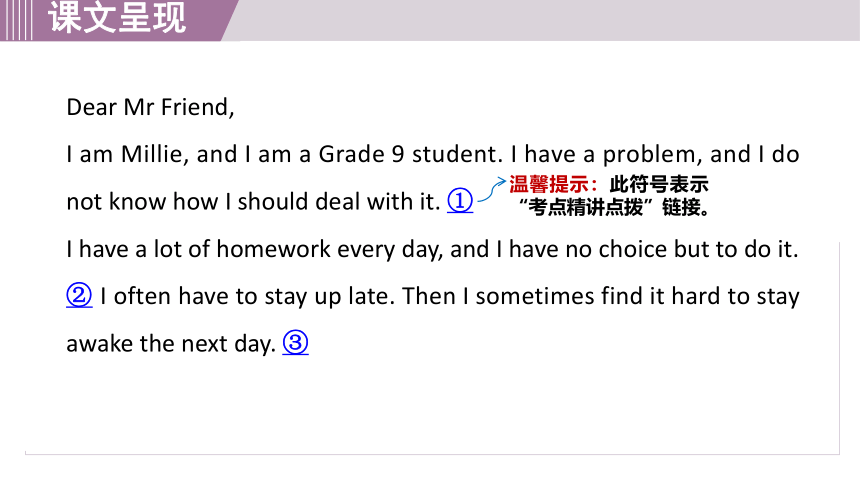Open the circled number ② link
The height and width of the screenshot is (484, 860).
click(79, 295)
